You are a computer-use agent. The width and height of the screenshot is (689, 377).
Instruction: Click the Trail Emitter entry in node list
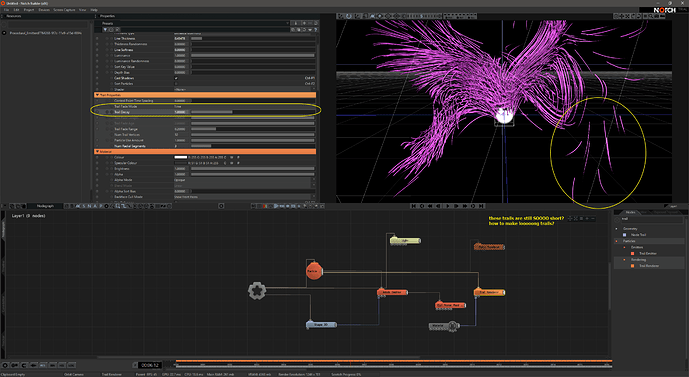pos(648,254)
